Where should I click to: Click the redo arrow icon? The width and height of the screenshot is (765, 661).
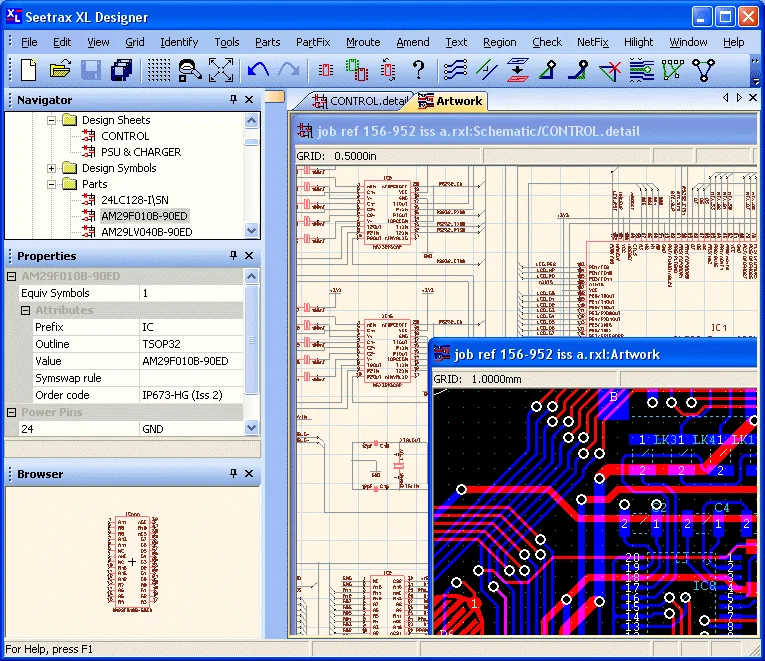288,70
